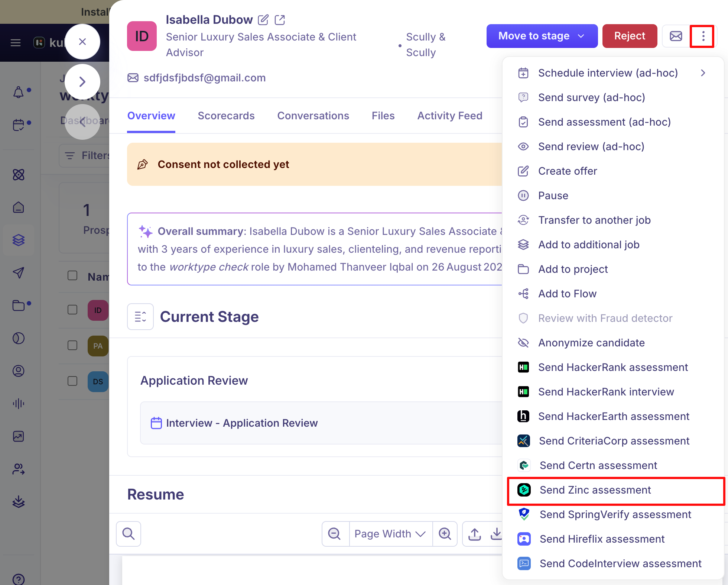This screenshot has height=585, width=728.
Task: Select Send assessment (ad-hoc) menu item
Action: tap(613, 122)
